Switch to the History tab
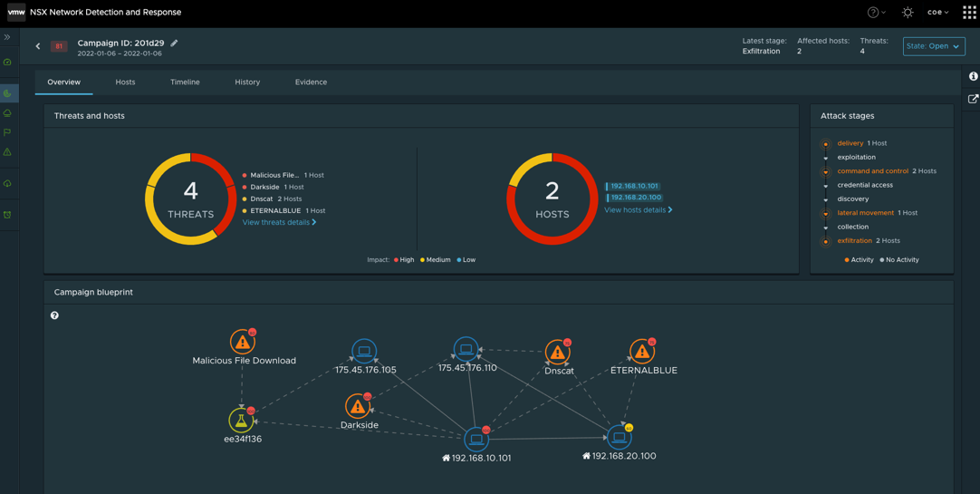The image size is (980, 494). tap(247, 82)
